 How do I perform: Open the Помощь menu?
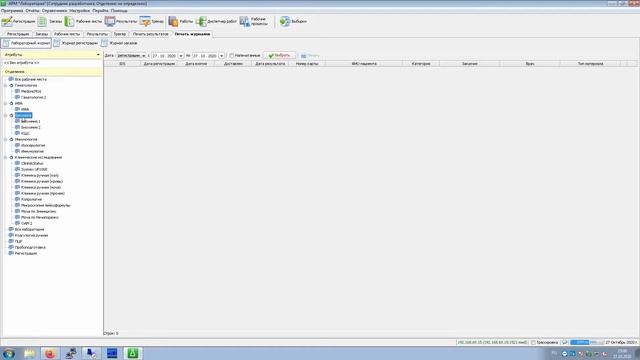click(x=119, y=11)
